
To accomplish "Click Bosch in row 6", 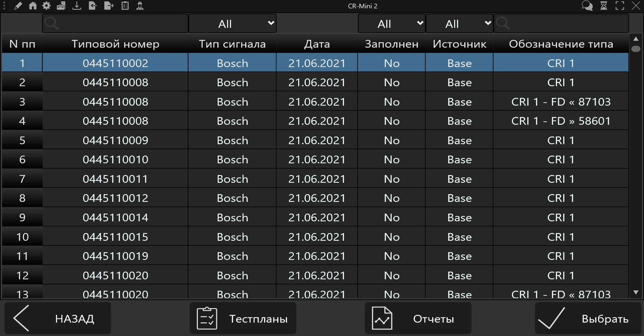I will click(x=232, y=160).
